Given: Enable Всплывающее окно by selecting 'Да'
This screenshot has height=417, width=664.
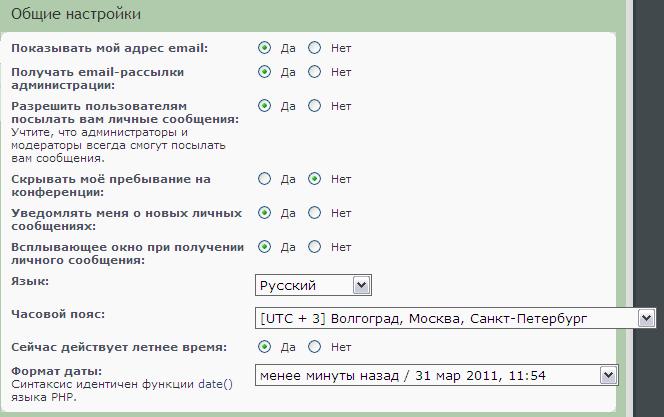Looking at the screenshot, I should [265, 247].
